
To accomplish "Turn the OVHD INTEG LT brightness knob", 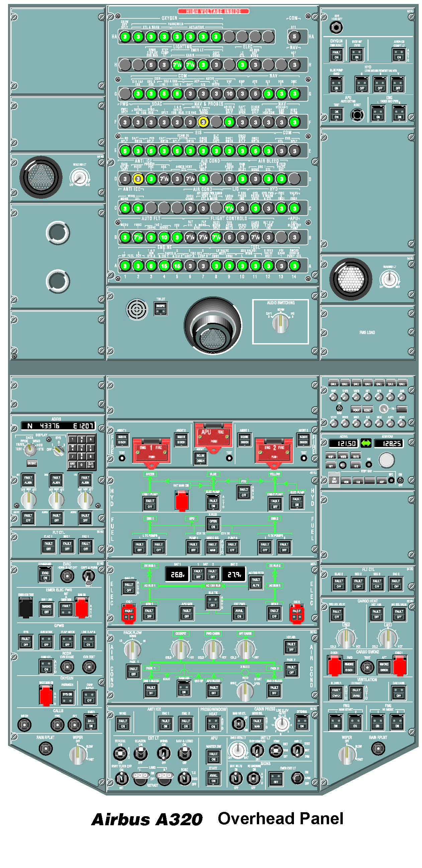I will [x=238, y=751].
